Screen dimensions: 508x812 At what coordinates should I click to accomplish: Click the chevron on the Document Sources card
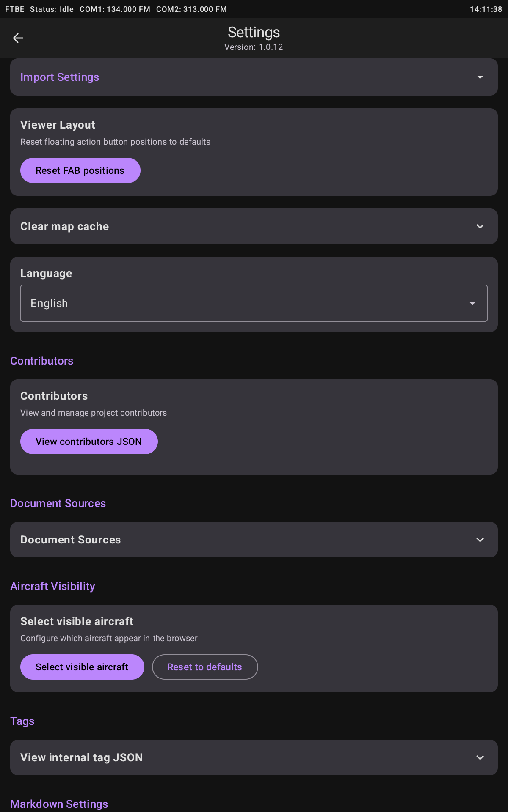(480, 540)
